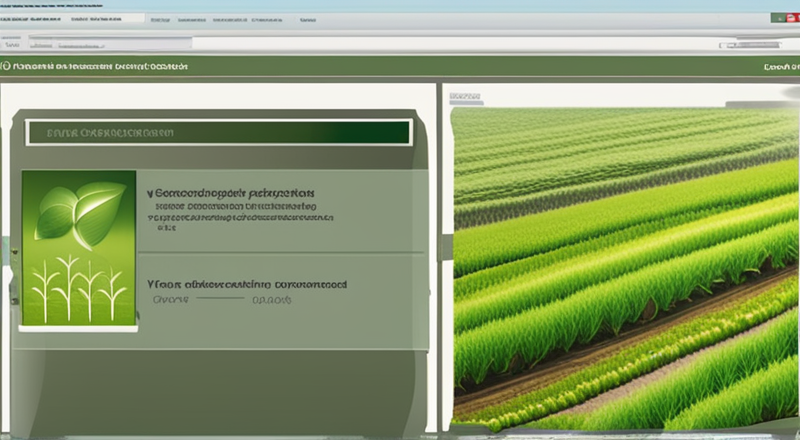The image size is (800, 440).
Task: Click the circular icon at green banner's left
Action: tap(6, 66)
